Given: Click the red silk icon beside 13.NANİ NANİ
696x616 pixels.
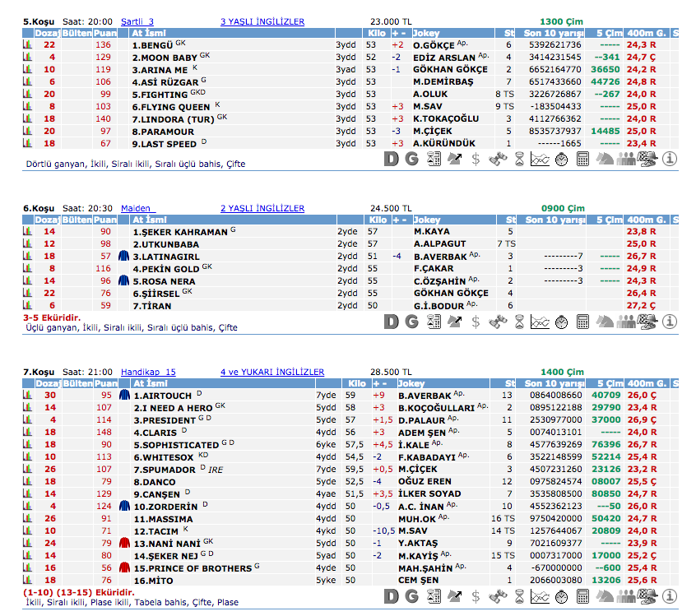Looking at the screenshot, I should pyautogui.click(x=125, y=543).
